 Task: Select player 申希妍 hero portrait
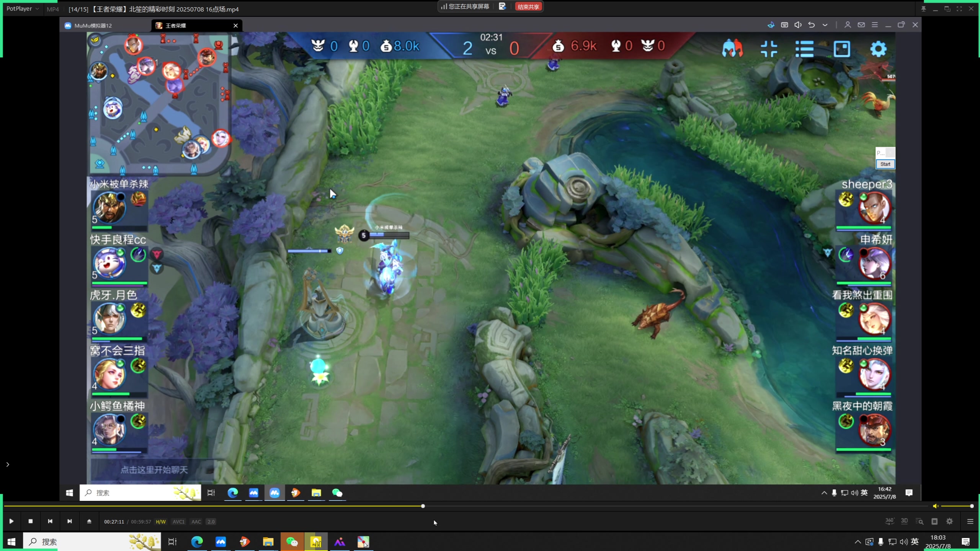875,263
